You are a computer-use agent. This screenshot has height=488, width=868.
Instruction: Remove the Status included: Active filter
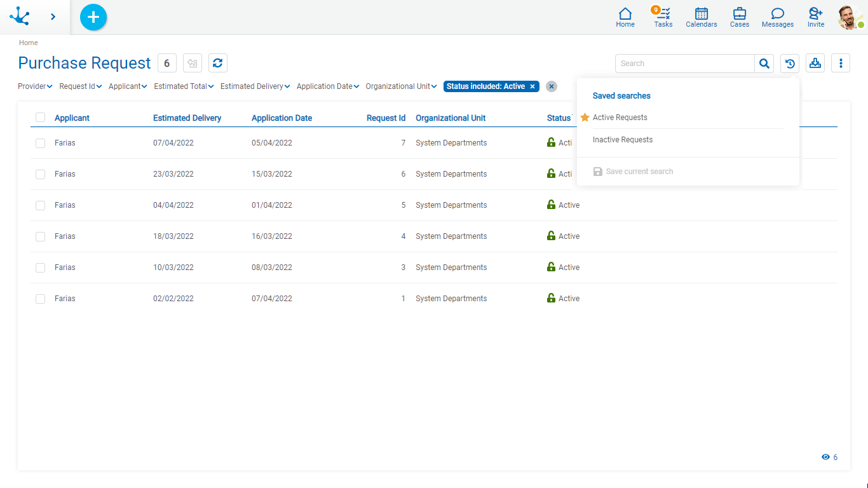(532, 86)
